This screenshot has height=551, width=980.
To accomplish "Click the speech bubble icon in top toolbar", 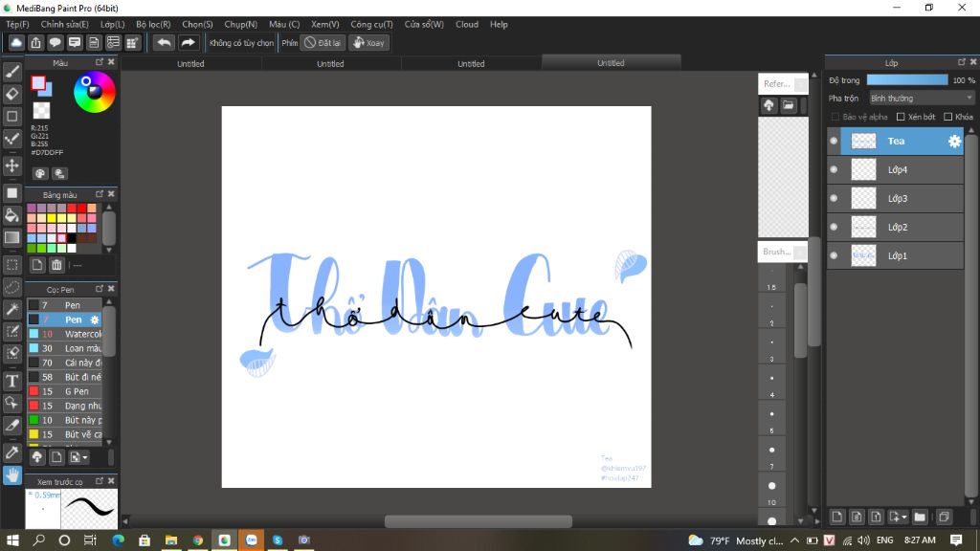I will coord(55,42).
